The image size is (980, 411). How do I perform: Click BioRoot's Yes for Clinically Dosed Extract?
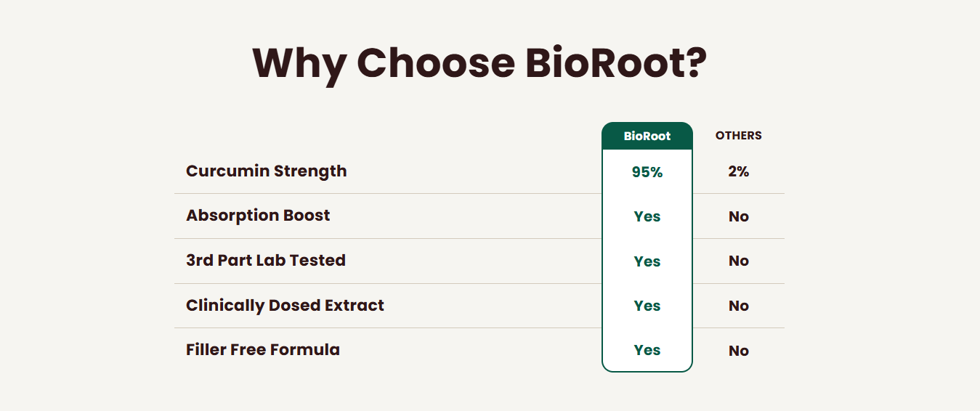(x=647, y=306)
